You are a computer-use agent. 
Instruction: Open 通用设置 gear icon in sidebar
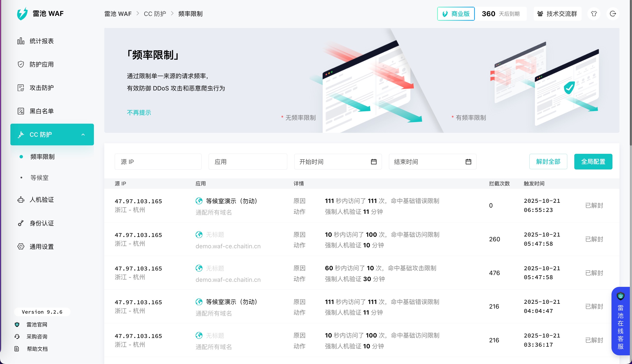pos(21,247)
